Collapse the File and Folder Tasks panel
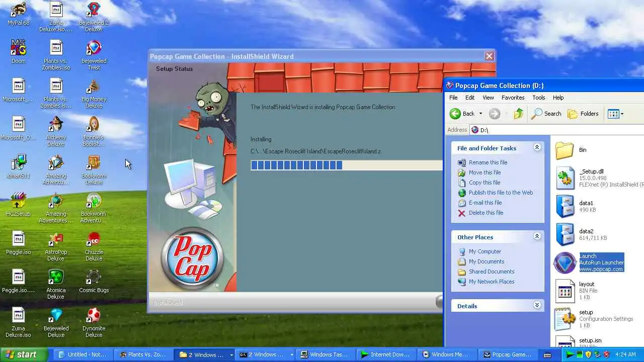 click(x=537, y=147)
